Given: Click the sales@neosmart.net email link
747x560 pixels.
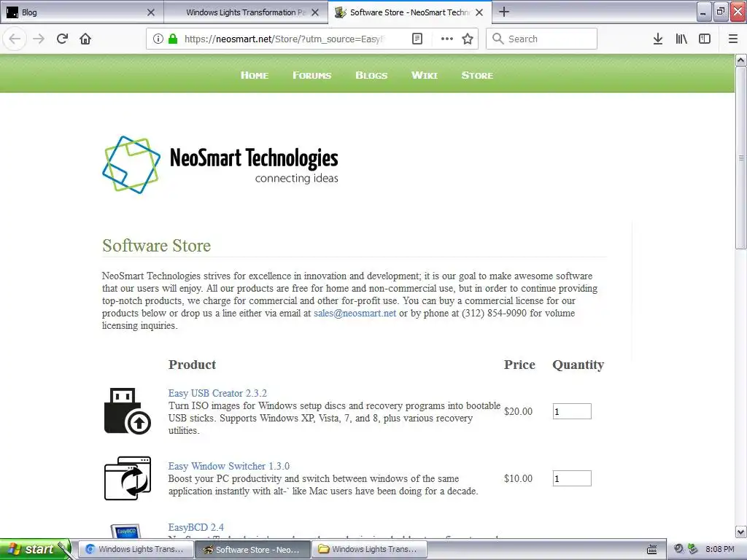Looking at the screenshot, I should (355, 314).
